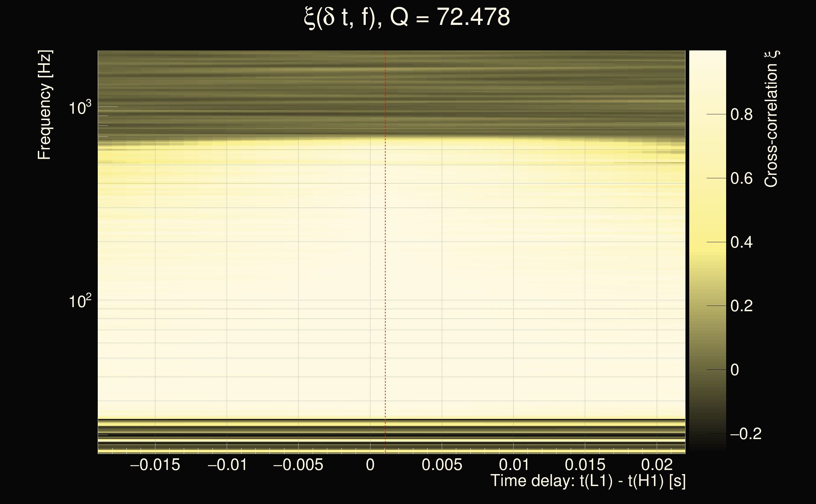816x504 pixels.
Task: Click the −0.015 x-axis tick label
Action: tap(155, 465)
